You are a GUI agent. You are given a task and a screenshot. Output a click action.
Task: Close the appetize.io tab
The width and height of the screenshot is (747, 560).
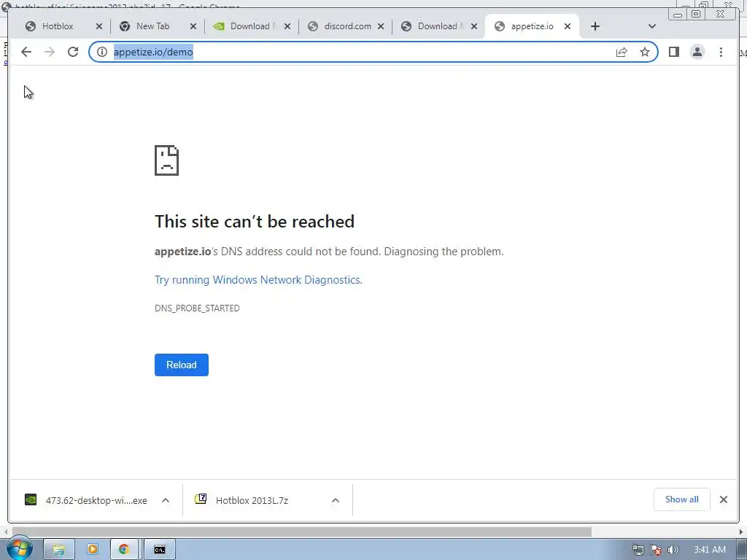pos(568,26)
